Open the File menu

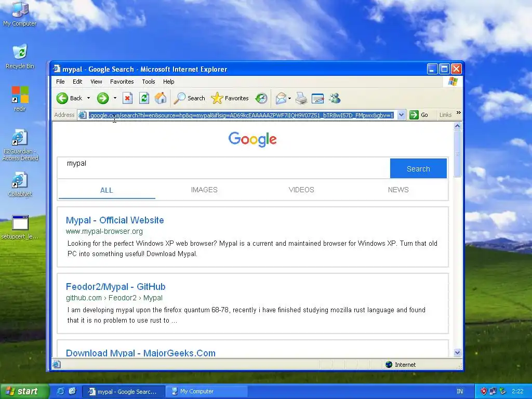coord(60,82)
